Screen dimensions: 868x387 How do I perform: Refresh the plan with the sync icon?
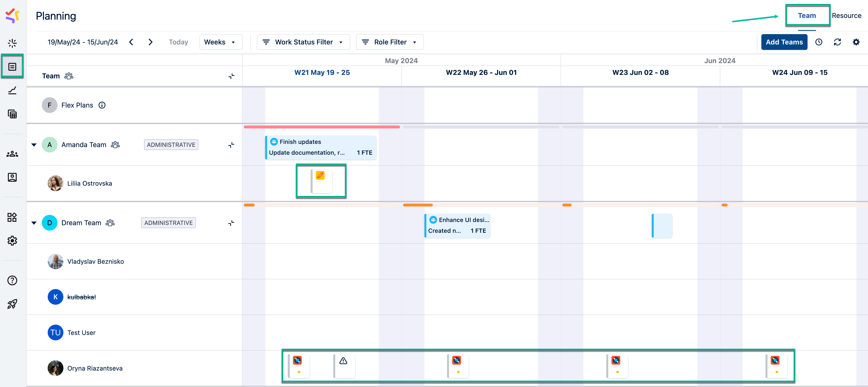[x=838, y=42]
